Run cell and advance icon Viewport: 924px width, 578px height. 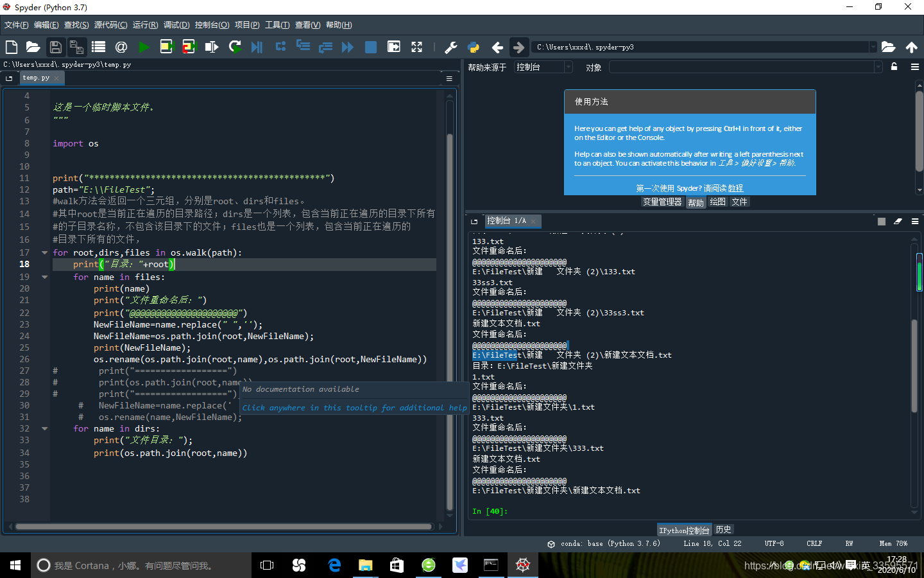pos(189,47)
